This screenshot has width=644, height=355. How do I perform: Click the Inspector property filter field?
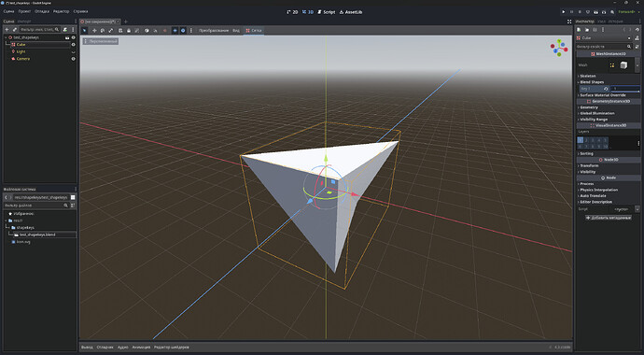(604, 47)
